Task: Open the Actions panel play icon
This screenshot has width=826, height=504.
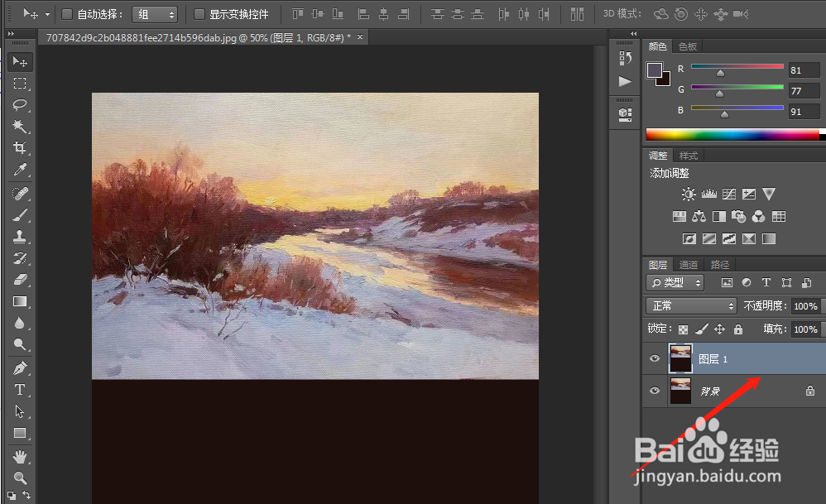Action: (x=626, y=82)
